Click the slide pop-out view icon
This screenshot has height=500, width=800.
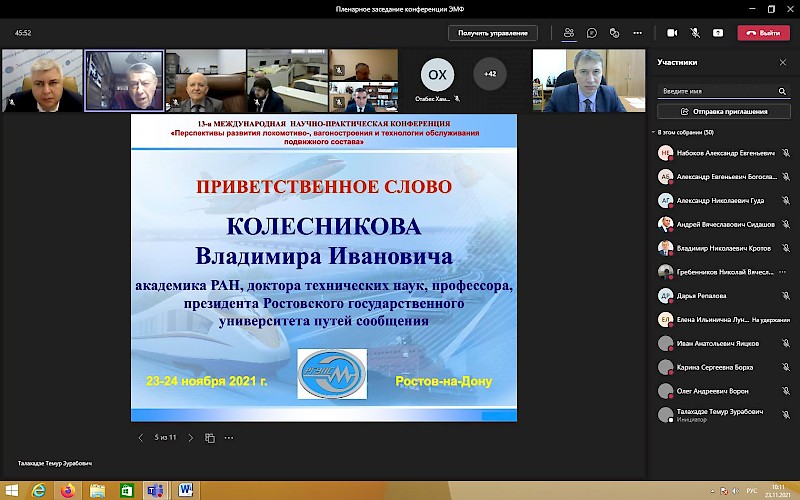click(210, 437)
